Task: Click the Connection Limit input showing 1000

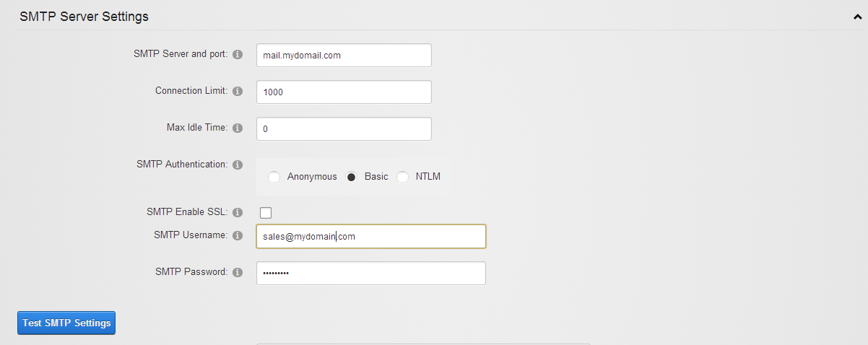Action: pos(344,92)
